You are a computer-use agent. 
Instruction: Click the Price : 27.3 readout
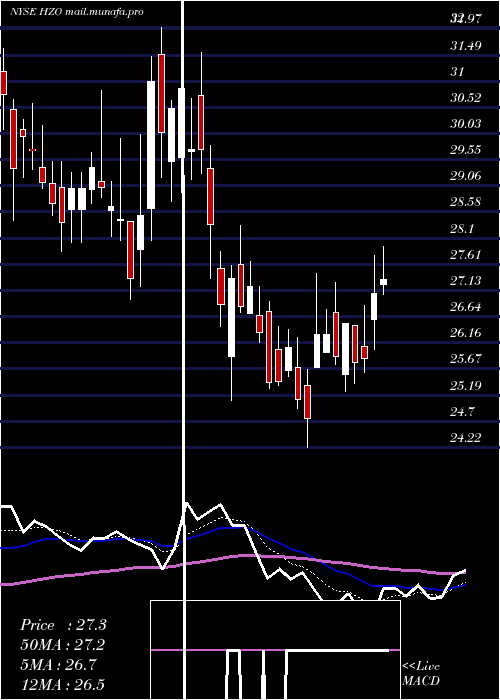tap(63, 625)
